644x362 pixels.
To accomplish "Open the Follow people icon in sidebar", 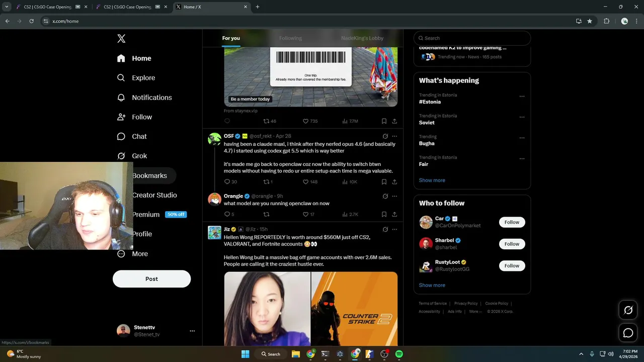I will tap(121, 117).
